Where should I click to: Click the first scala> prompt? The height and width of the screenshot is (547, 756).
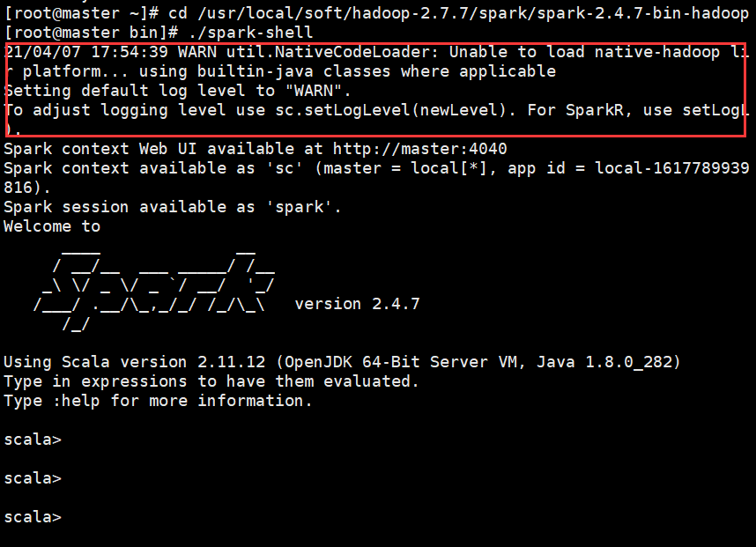tap(33, 440)
